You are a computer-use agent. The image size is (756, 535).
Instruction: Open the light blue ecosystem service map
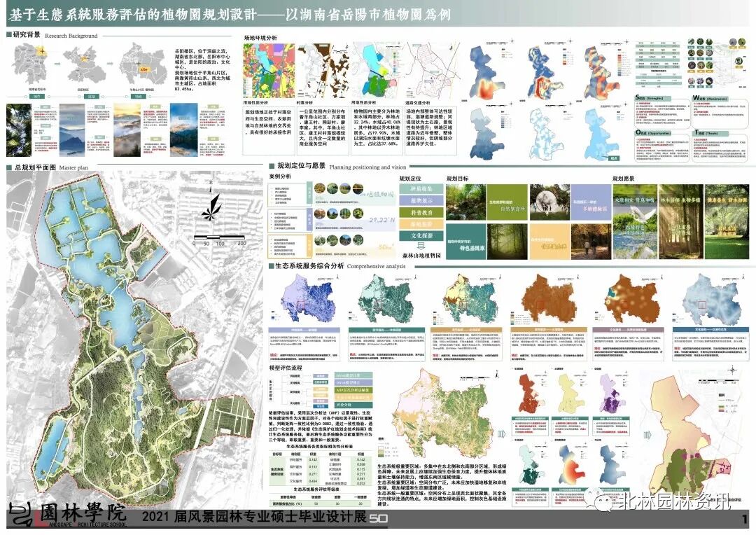[x=710, y=299]
